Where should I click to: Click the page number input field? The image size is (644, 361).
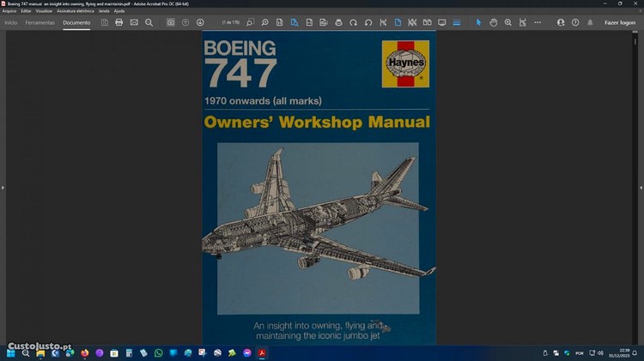231,22
